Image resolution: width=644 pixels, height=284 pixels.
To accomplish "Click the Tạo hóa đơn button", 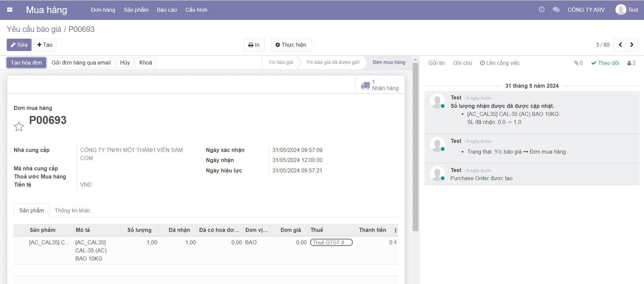I will 26,63.
